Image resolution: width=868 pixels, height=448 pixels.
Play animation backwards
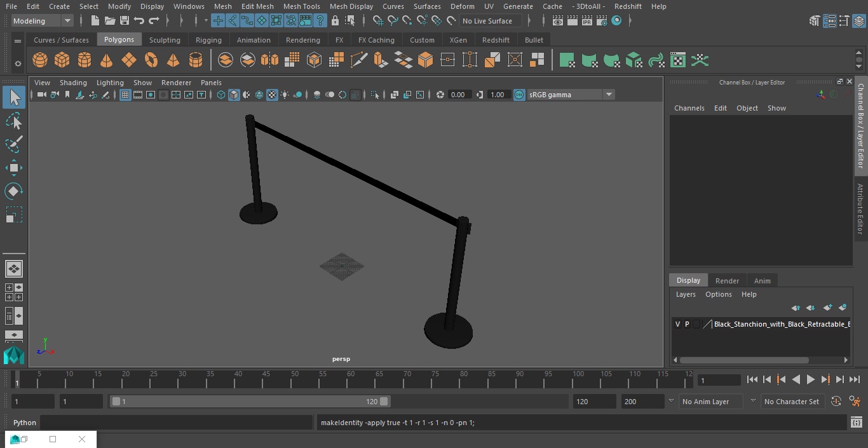click(x=796, y=379)
